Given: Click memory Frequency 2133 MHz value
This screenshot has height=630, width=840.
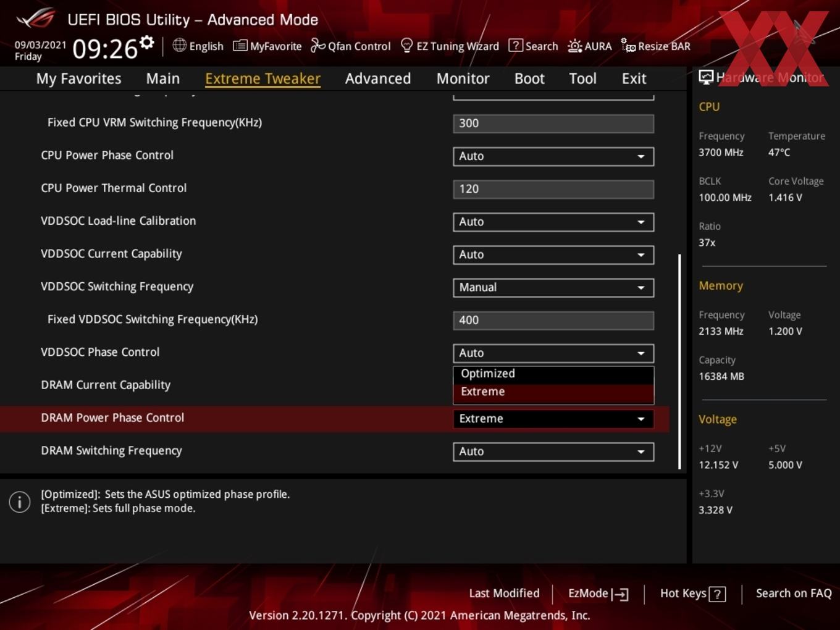Looking at the screenshot, I should 721,331.
